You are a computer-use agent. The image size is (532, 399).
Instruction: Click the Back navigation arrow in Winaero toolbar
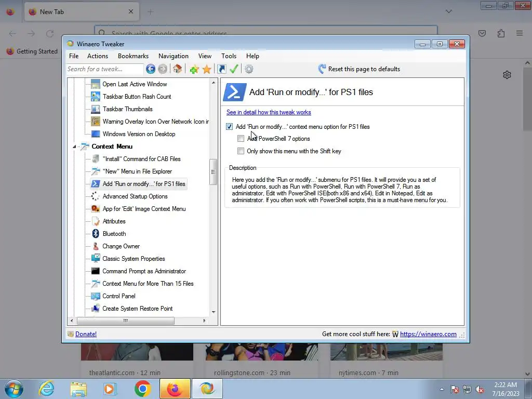coord(151,69)
